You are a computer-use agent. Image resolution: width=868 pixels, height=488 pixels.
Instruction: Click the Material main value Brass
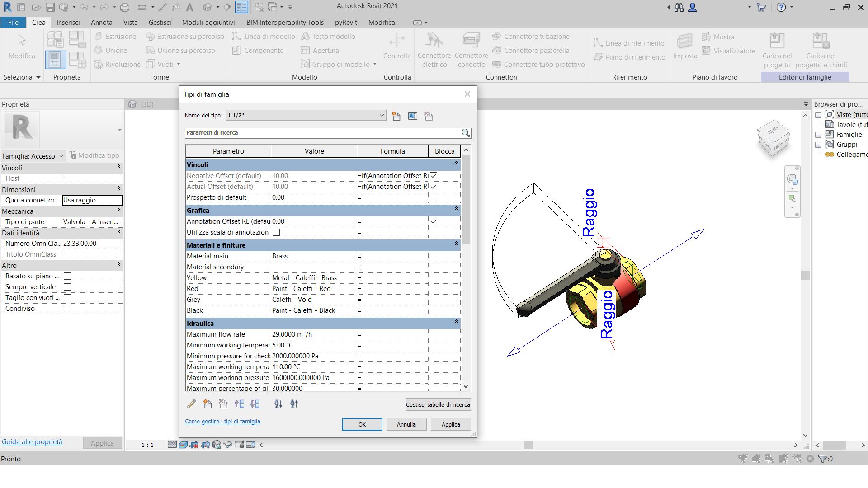314,256
